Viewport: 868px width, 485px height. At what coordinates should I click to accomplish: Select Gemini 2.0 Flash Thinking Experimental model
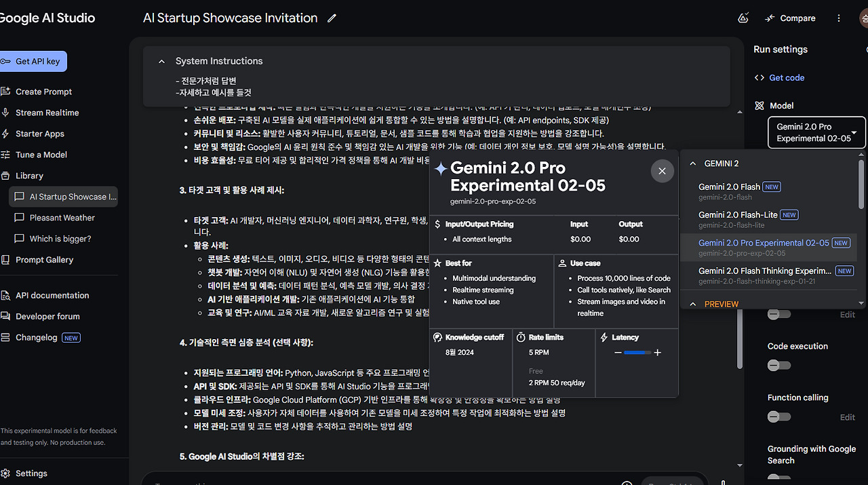tap(770, 275)
